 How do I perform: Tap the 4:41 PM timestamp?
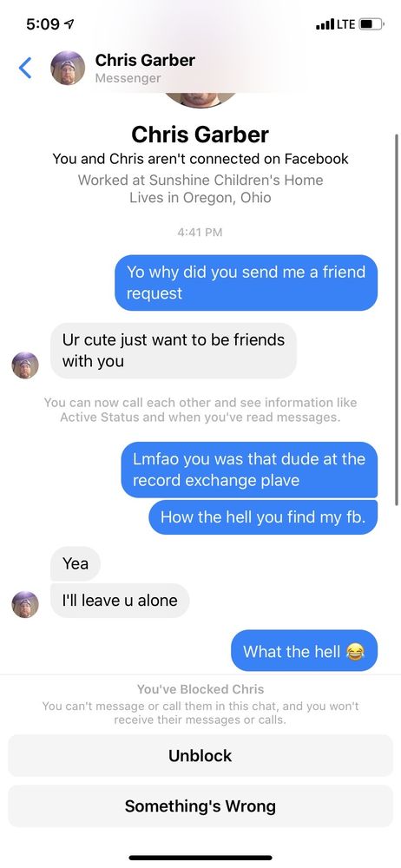coord(200,233)
